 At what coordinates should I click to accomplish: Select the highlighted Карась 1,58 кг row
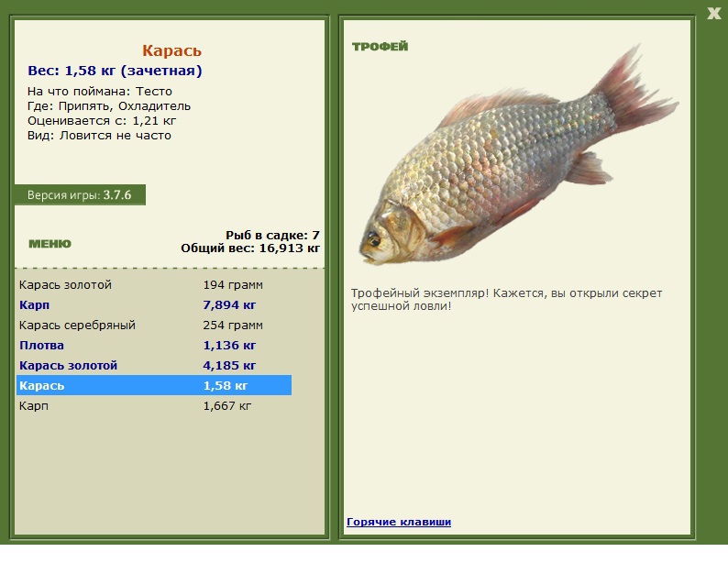pyautogui.click(x=154, y=385)
